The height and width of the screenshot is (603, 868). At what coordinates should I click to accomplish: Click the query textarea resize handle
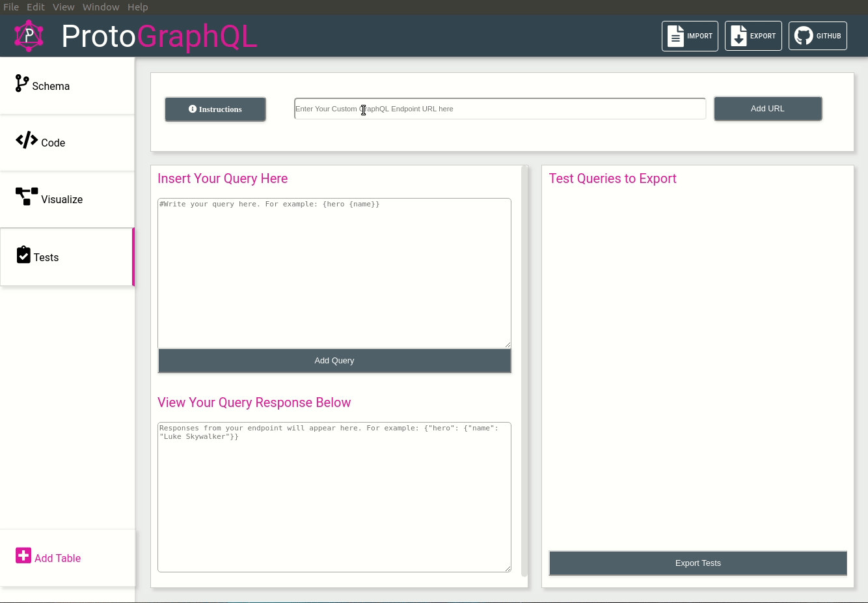[x=508, y=344]
